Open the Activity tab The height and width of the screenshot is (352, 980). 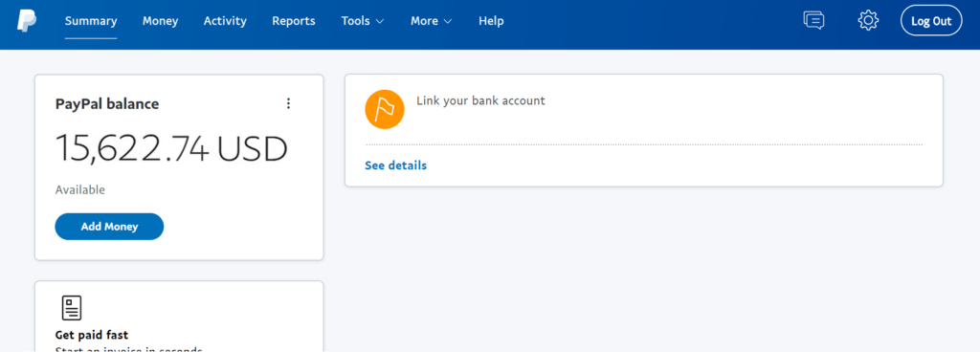[225, 21]
